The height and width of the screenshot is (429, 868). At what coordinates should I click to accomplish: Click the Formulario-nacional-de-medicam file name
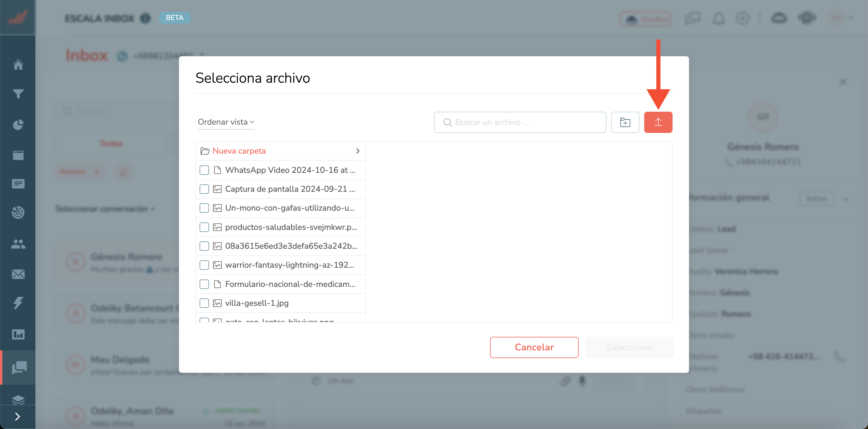[x=290, y=284]
